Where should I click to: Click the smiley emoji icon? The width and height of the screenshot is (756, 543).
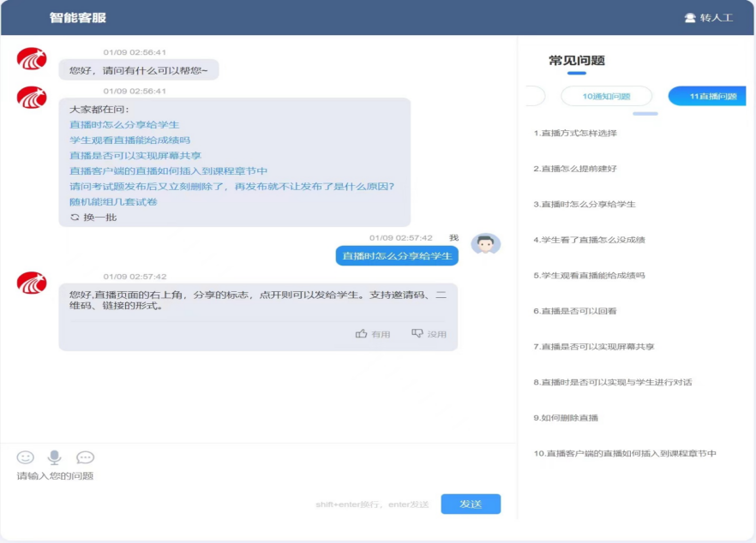[x=26, y=457]
